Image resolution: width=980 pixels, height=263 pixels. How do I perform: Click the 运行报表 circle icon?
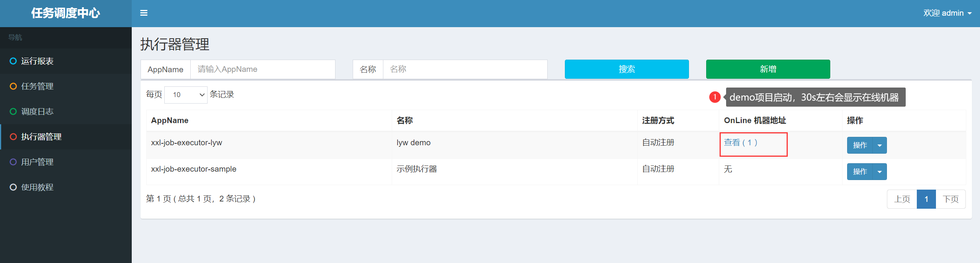[13, 61]
